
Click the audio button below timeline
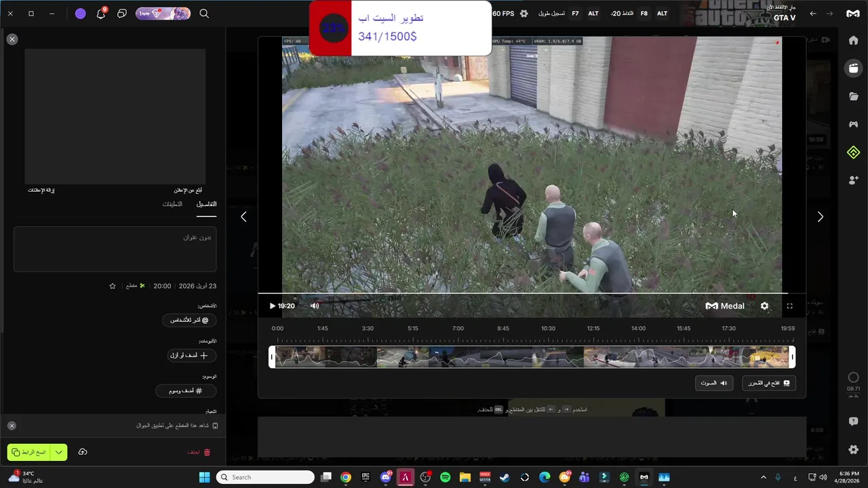point(714,383)
